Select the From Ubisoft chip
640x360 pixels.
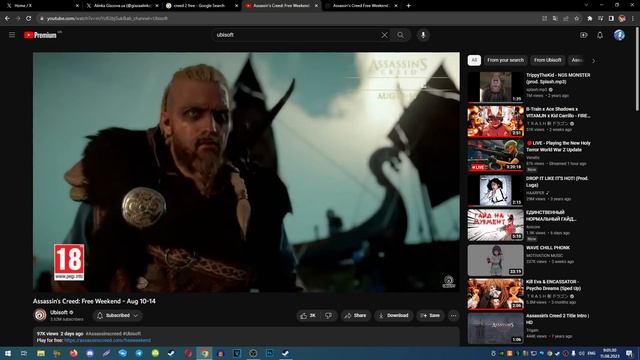(x=547, y=60)
